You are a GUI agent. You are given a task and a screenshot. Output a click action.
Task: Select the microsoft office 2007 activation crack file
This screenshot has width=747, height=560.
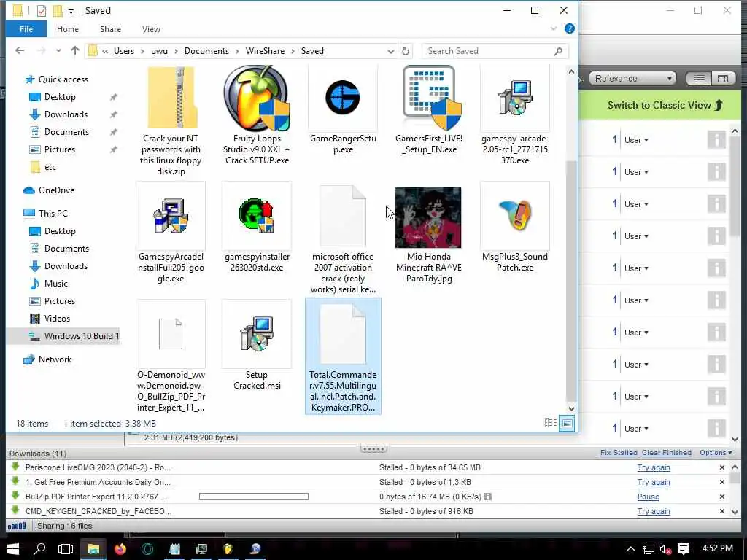(x=343, y=238)
